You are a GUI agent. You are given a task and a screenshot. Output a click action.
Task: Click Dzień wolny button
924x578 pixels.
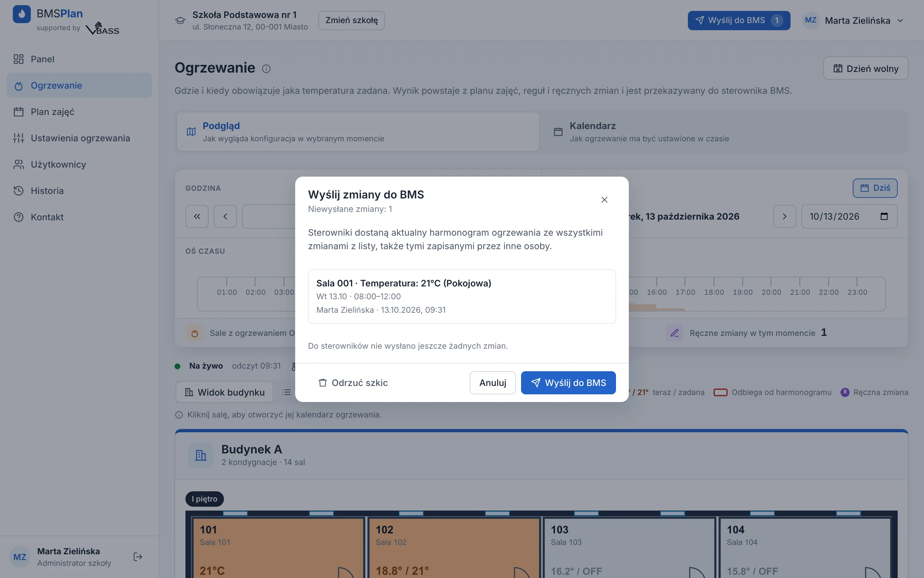point(866,68)
